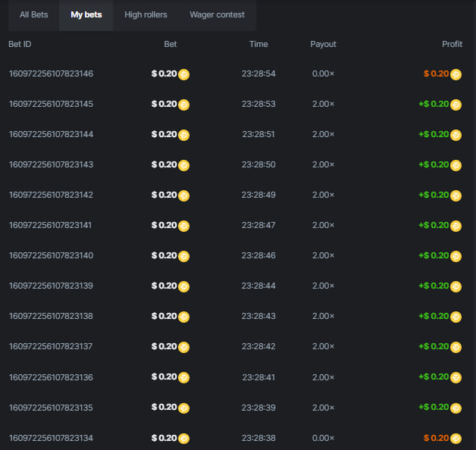Click the 0.00× payout at 23:28:38
The image size is (476, 450).
click(323, 437)
